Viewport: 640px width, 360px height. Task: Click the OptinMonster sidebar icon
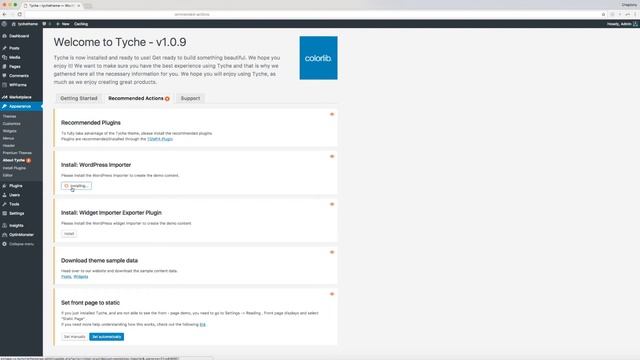[4, 235]
